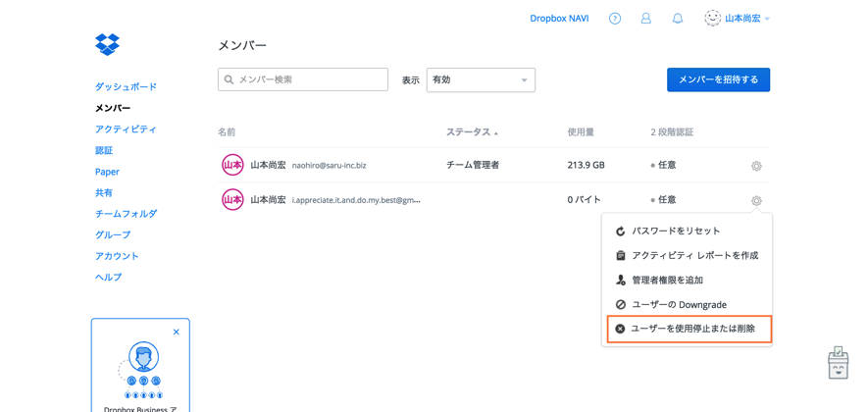Image resolution: width=868 pixels, height=412 pixels.
Task: Open the notifications bell icon
Action: click(677, 19)
